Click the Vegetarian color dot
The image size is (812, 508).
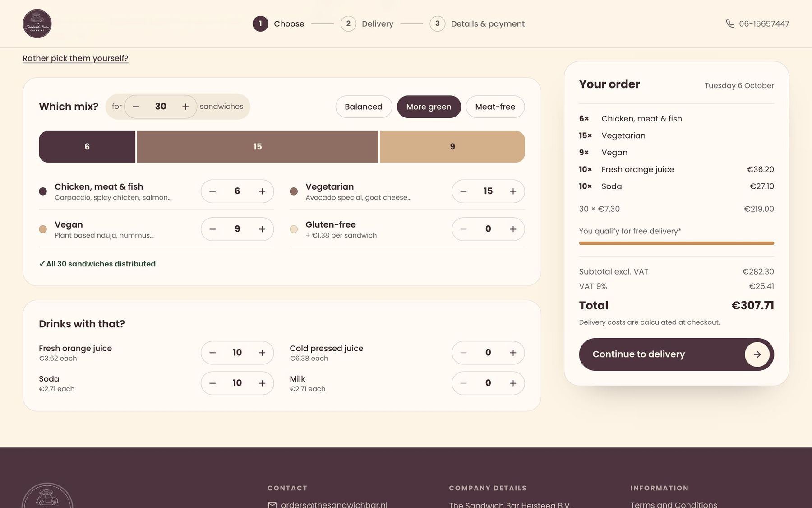pos(294,191)
